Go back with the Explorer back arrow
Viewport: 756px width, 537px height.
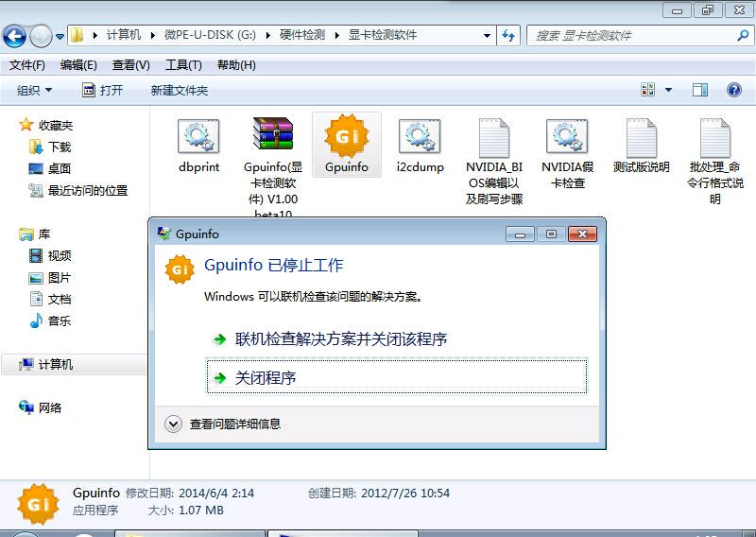tap(14, 36)
